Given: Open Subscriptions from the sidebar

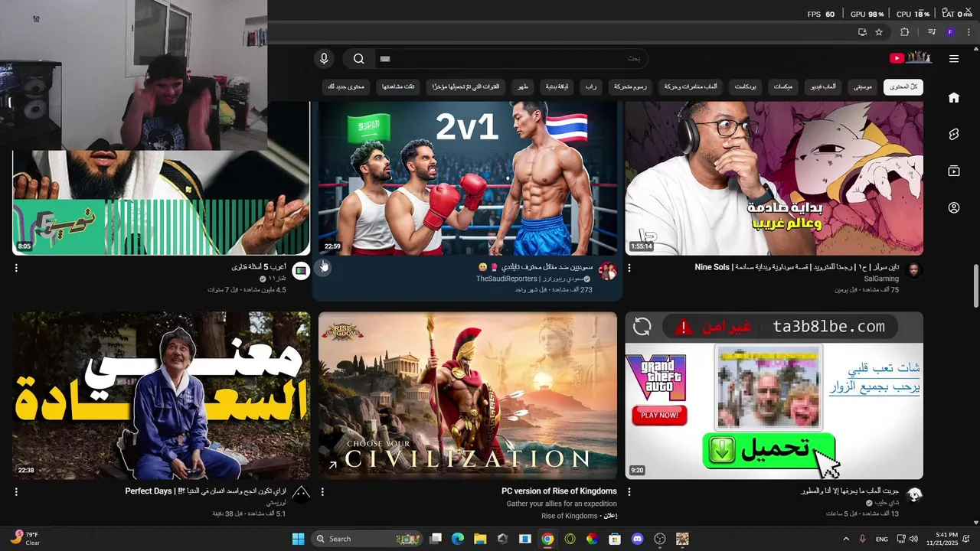Looking at the screenshot, I should click(x=954, y=171).
